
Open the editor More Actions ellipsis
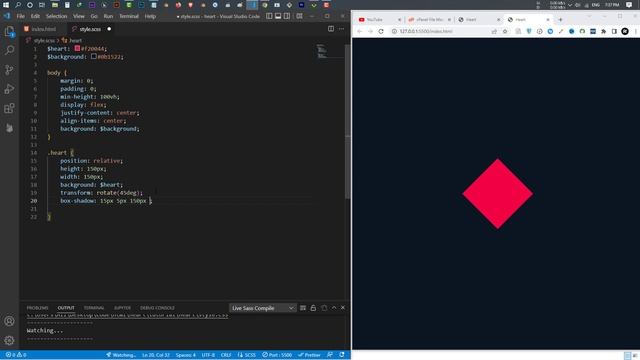(341, 29)
